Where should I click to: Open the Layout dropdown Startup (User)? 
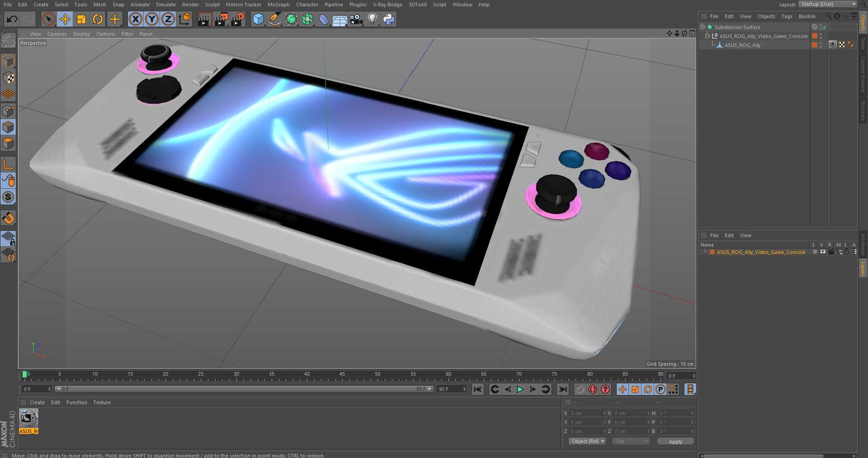click(827, 4)
